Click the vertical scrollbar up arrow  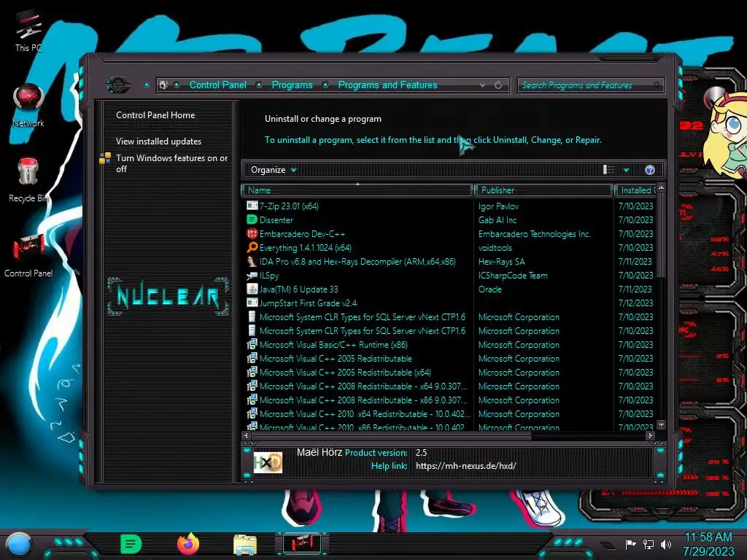click(x=661, y=188)
